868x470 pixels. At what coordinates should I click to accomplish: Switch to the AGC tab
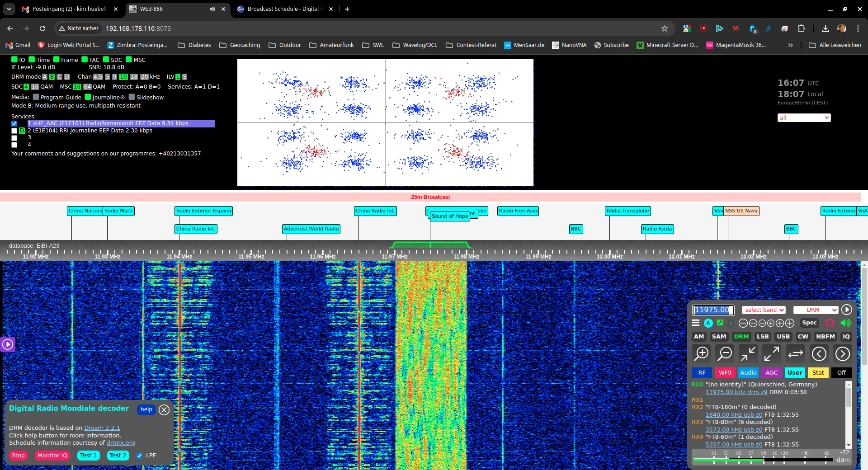pyautogui.click(x=772, y=373)
